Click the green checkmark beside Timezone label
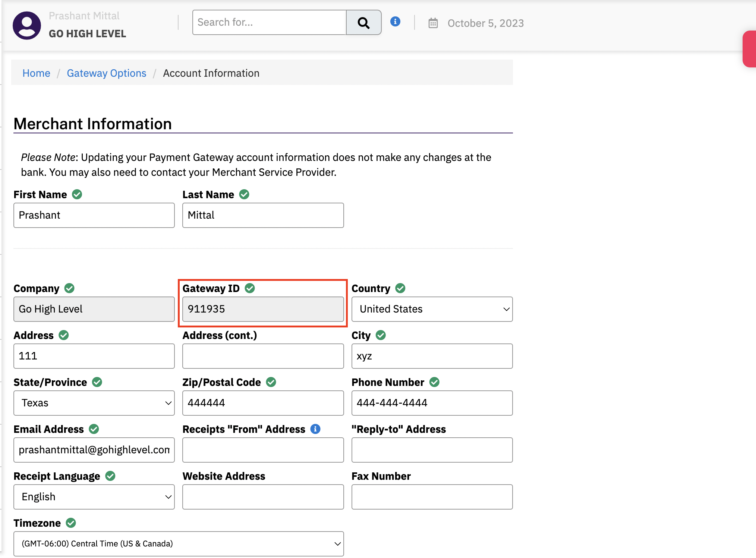756x558 pixels. [x=71, y=523]
